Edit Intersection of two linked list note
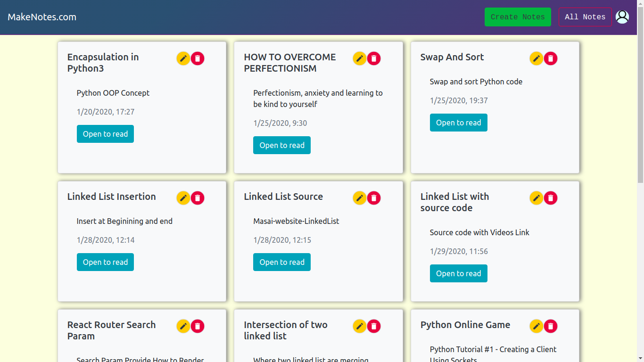The image size is (644, 362). pos(360,326)
